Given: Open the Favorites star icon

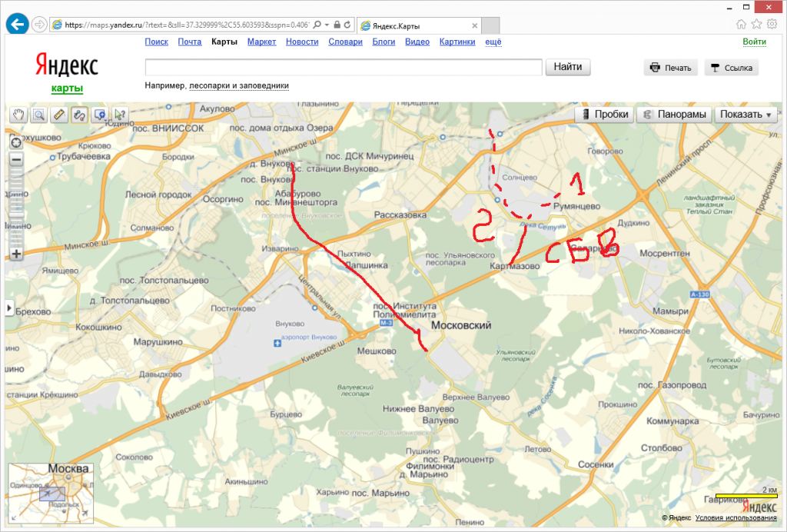Looking at the screenshot, I should [x=757, y=24].
